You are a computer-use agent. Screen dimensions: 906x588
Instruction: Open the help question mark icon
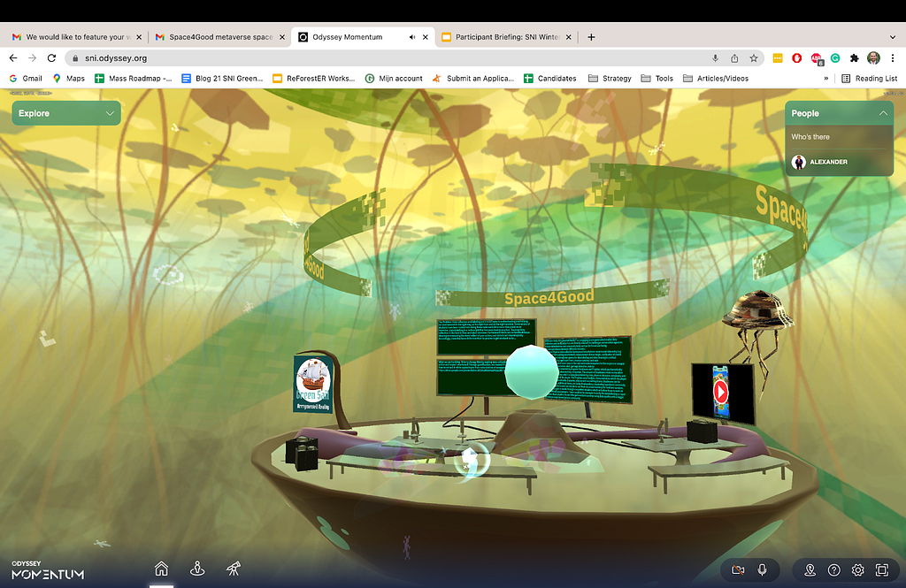coord(833,570)
